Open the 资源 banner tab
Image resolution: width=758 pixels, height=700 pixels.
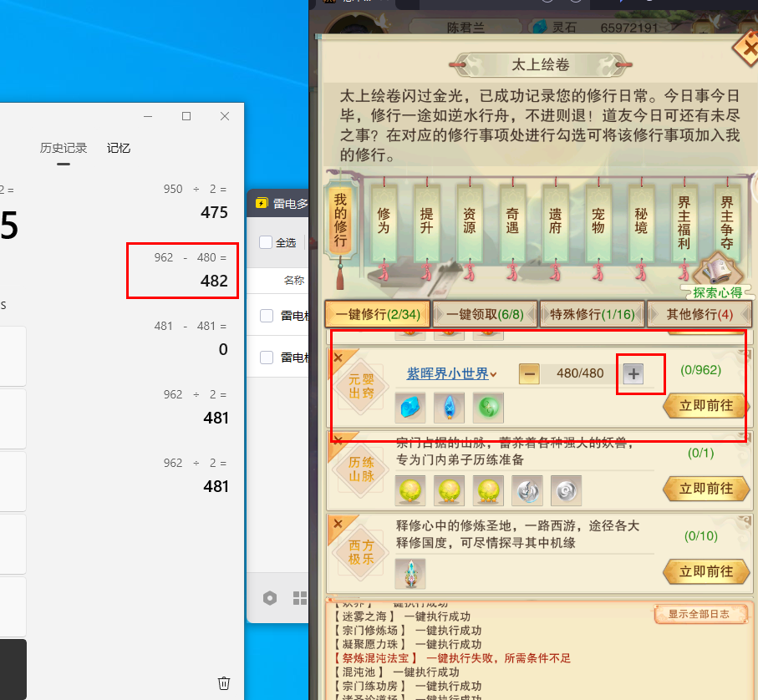(470, 223)
